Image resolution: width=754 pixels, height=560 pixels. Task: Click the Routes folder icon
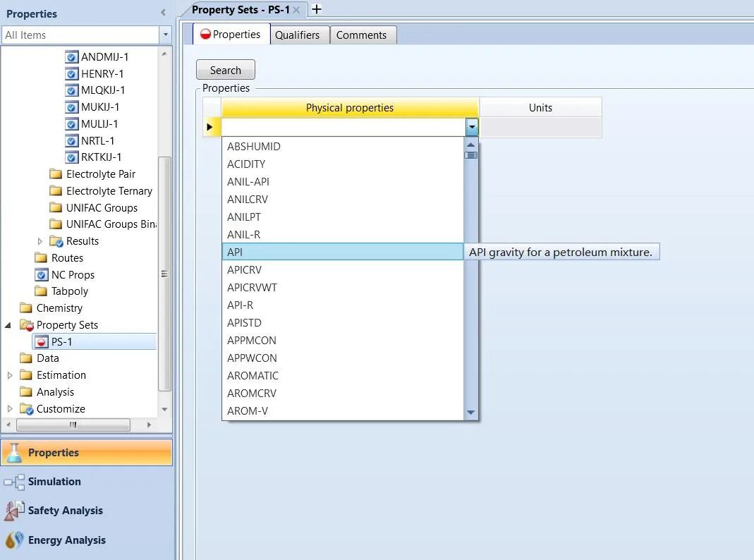coord(41,258)
